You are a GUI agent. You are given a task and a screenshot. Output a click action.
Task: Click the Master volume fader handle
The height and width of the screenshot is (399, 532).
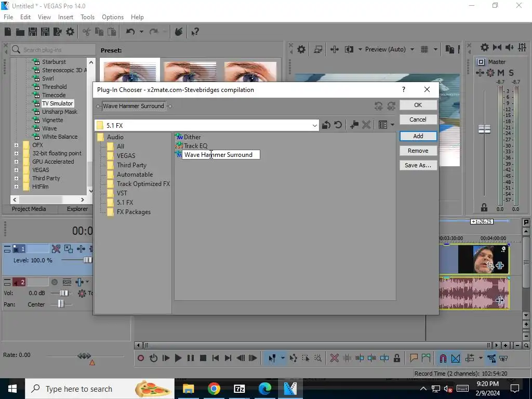(x=484, y=129)
